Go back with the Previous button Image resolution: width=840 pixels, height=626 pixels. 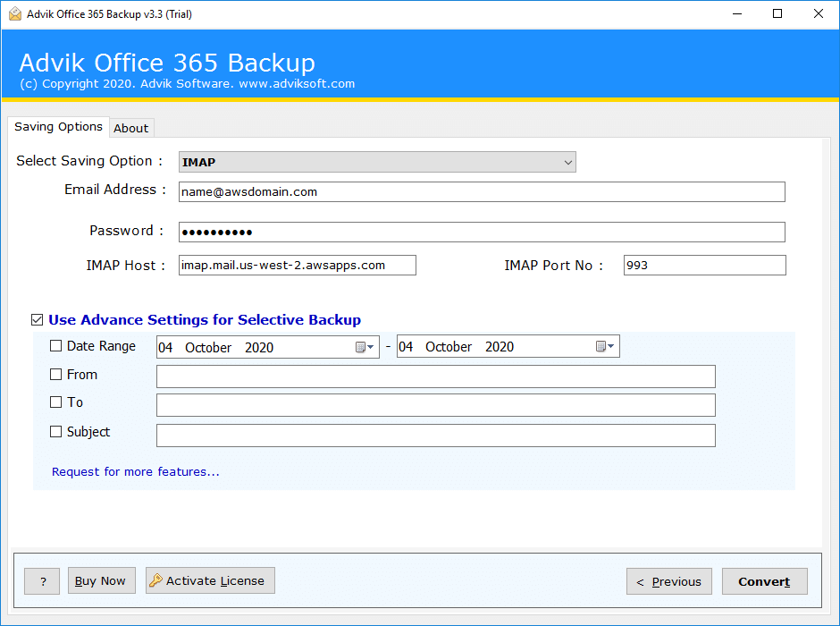coord(669,581)
